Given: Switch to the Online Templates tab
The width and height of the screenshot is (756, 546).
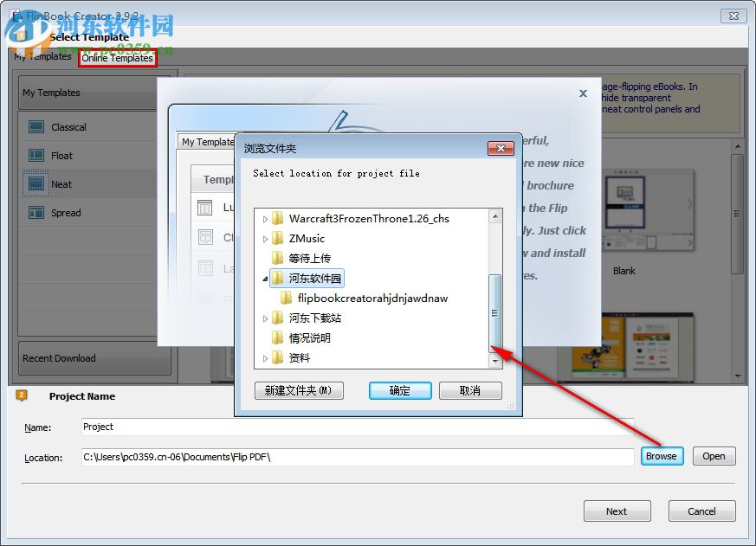Looking at the screenshot, I should (x=117, y=58).
